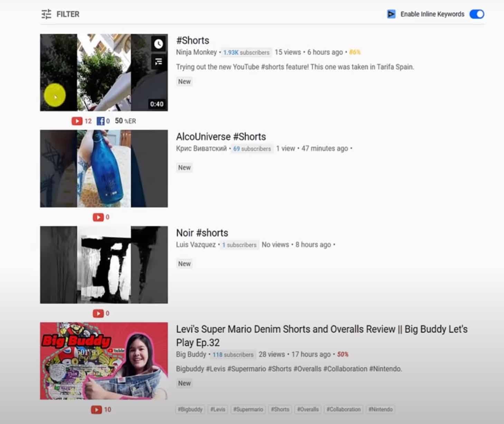Click Watch later clock icon on first thumbnail

coord(159,44)
